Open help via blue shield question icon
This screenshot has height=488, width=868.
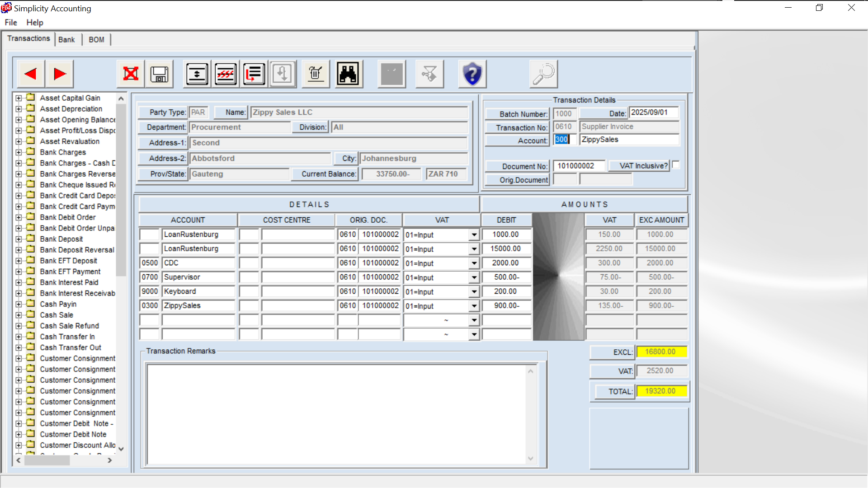coord(472,74)
